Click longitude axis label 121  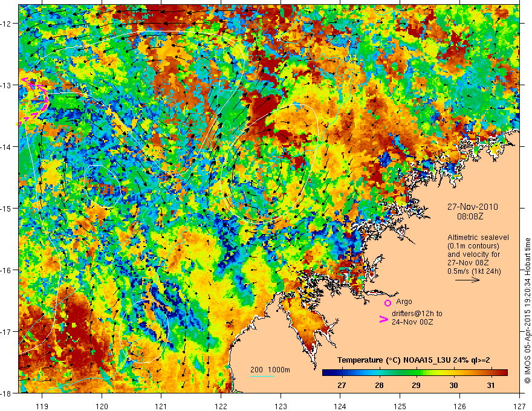tap(161, 406)
